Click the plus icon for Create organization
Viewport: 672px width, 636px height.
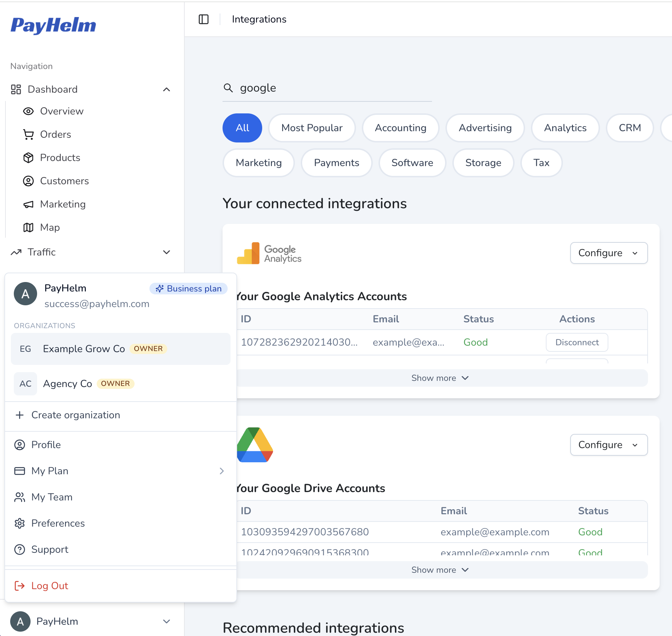20,415
